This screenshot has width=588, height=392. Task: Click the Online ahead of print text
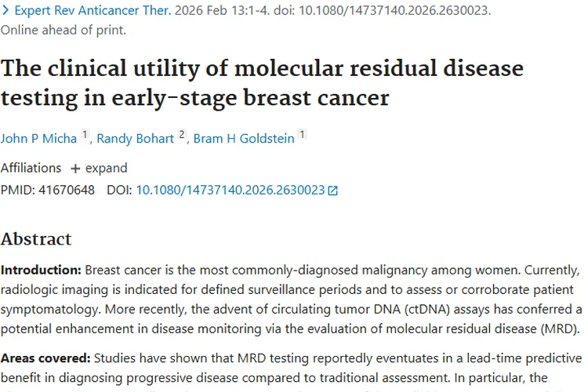pyautogui.click(x=63, y=30)
